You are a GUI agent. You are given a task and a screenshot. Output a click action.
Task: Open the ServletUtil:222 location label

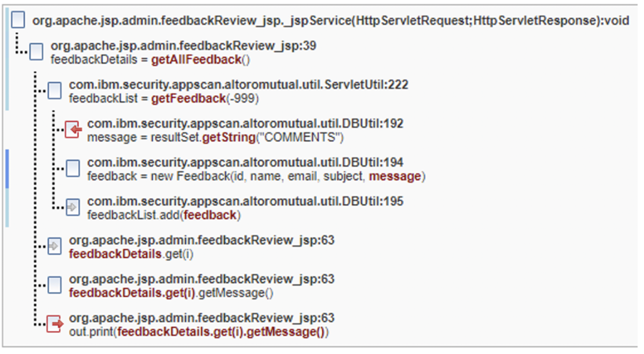tap(238, 85)
